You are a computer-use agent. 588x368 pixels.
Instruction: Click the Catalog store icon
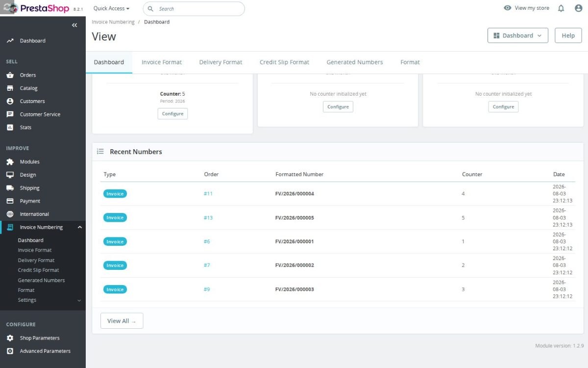[10, 88]
